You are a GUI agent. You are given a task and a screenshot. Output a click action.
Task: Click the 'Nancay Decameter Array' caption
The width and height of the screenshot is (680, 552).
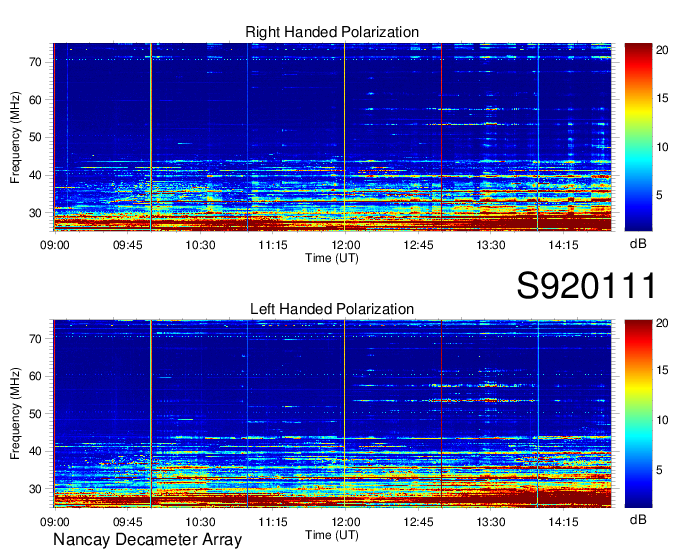click(x=147, y=540)
